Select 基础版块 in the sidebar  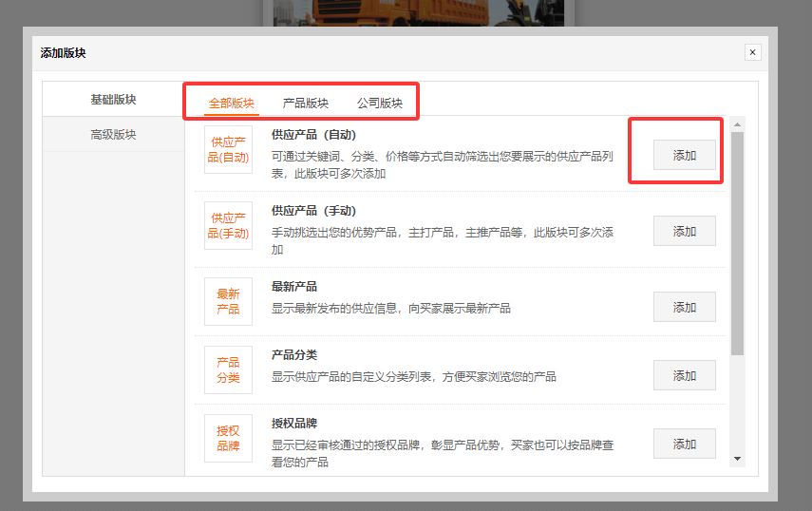click(113, 99)
